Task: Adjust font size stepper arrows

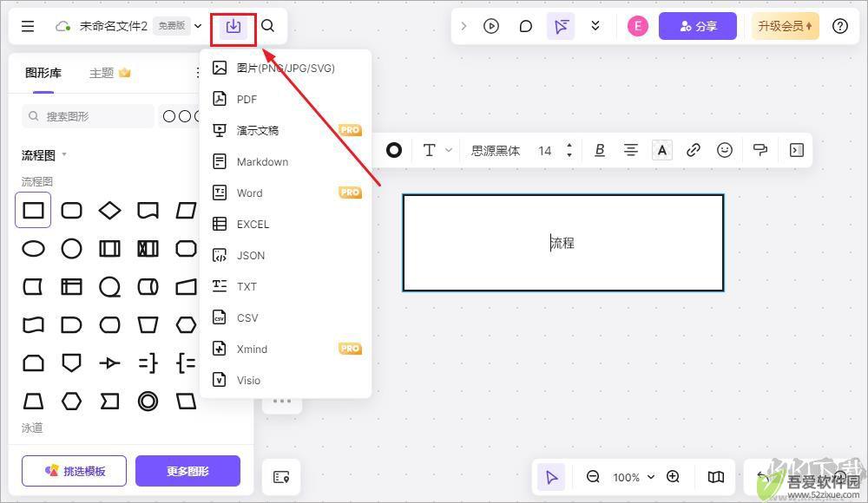Action: pyautogui.click(x=569, y=150)
